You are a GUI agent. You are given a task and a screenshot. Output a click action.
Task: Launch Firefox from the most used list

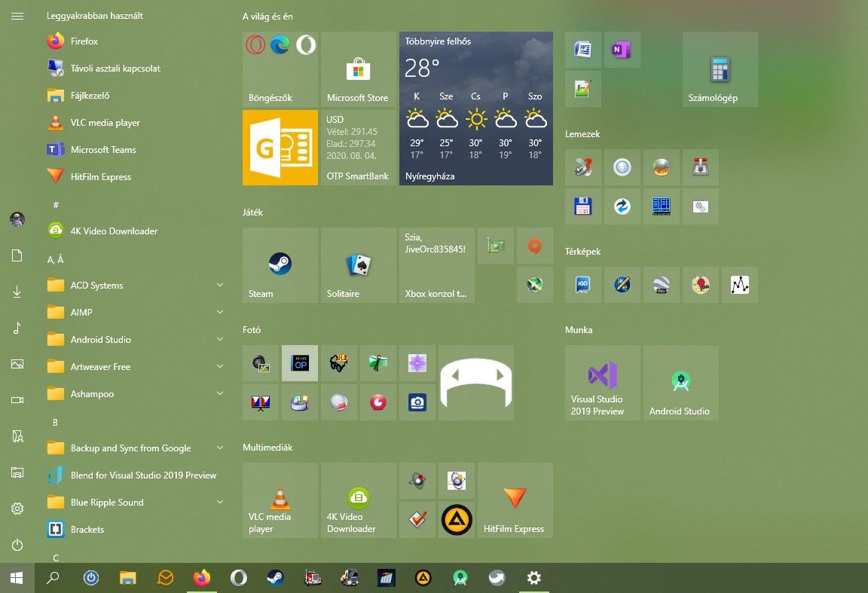pyautogui.click(x=136, y=41)
